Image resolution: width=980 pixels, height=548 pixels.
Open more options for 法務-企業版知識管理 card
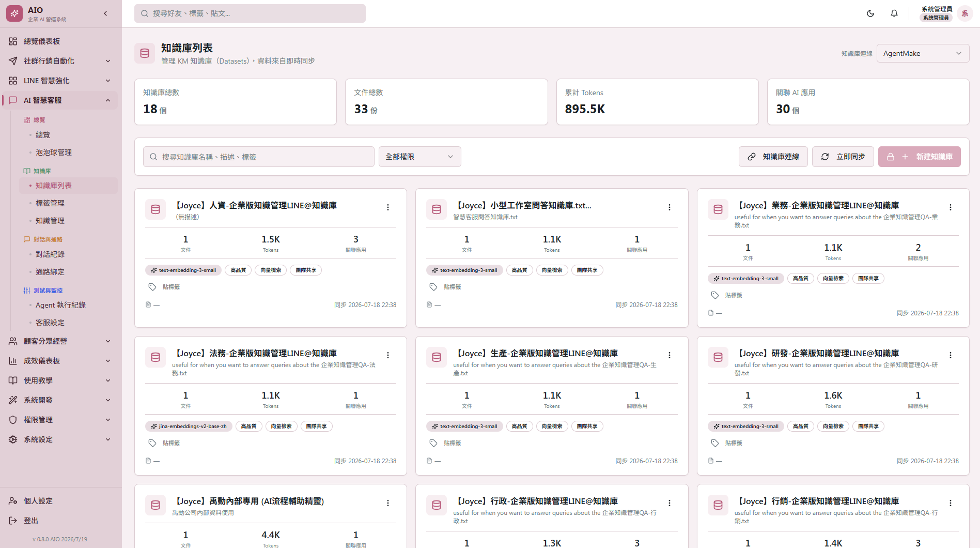tap(388, 355)
